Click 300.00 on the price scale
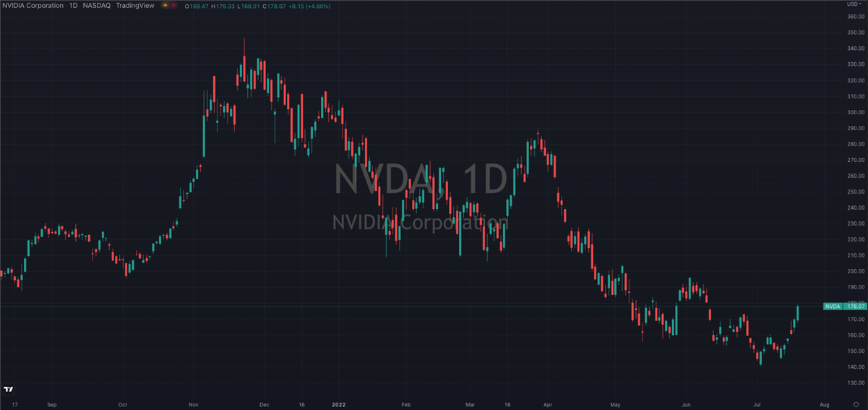This screenshot has width=868, height=410. (x=856, y=112)
